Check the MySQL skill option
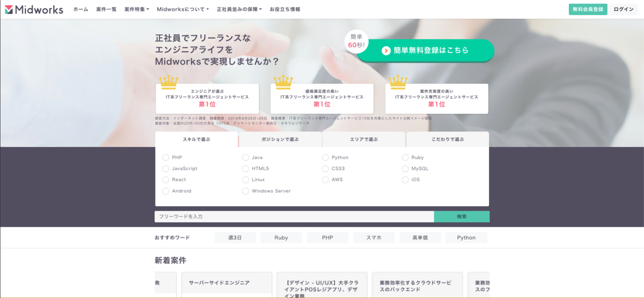Image resolution: width=644 pixels, height=298 pixels. pyautogui.click(x=406, y=168)
